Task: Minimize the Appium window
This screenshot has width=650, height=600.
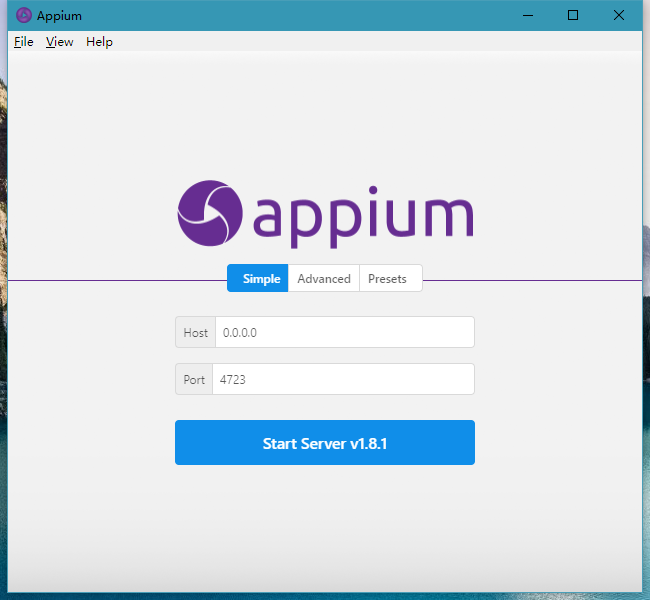Action: pyautogui.click(x=528, y=15)
